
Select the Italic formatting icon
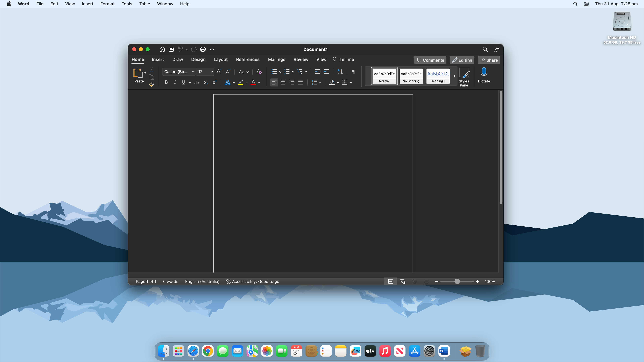click(175, 83)
